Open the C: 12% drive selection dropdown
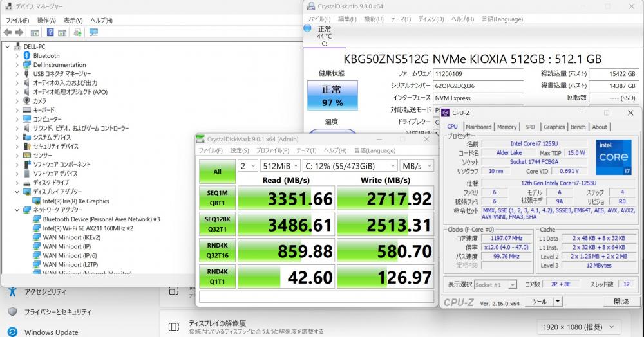The width and height of the screenshot is (644, 337). coord(350,166)
